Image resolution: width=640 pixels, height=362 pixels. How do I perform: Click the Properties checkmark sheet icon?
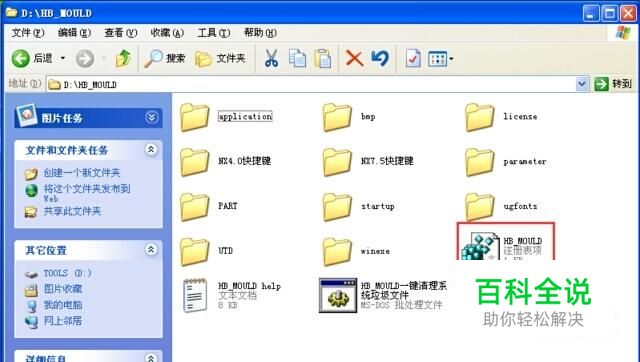click(x=413, y=58)
